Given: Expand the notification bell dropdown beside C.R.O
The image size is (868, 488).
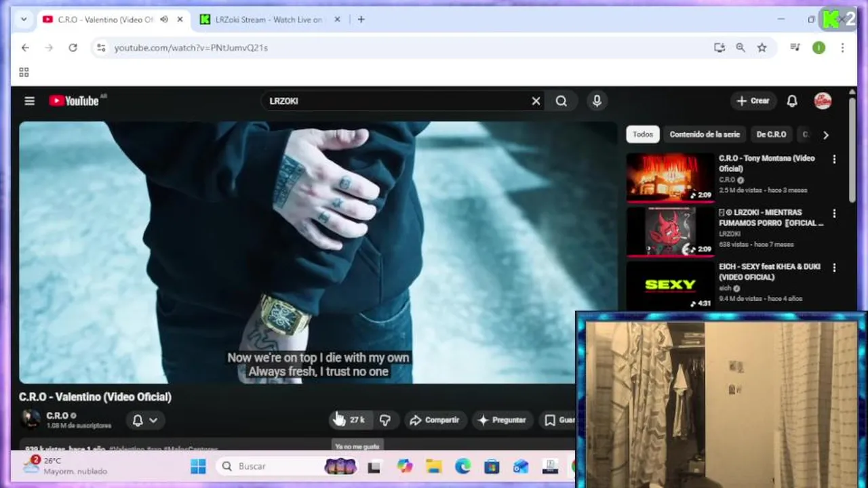Looking at the screenshot, I should pyautogui.click(x=145, y=420).
